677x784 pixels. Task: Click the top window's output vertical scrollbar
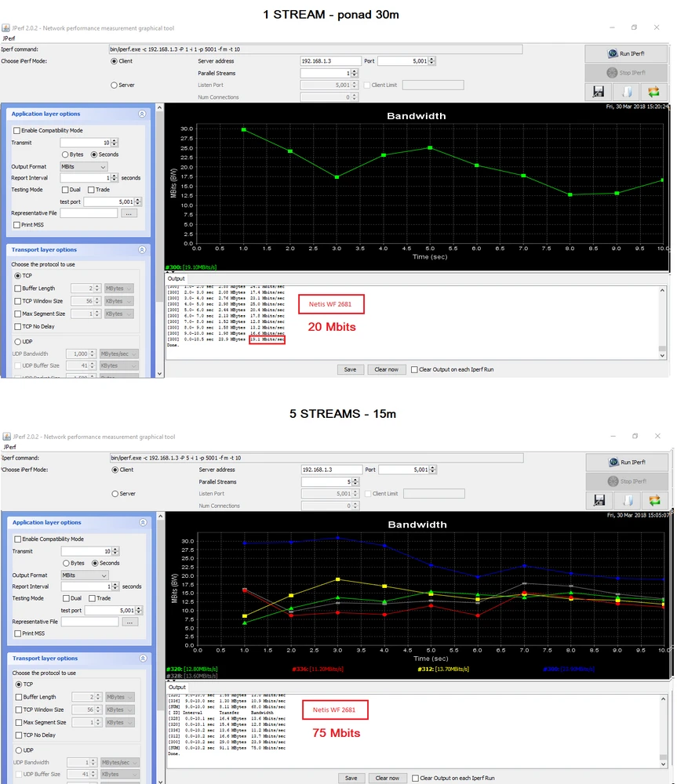(663, 321)
